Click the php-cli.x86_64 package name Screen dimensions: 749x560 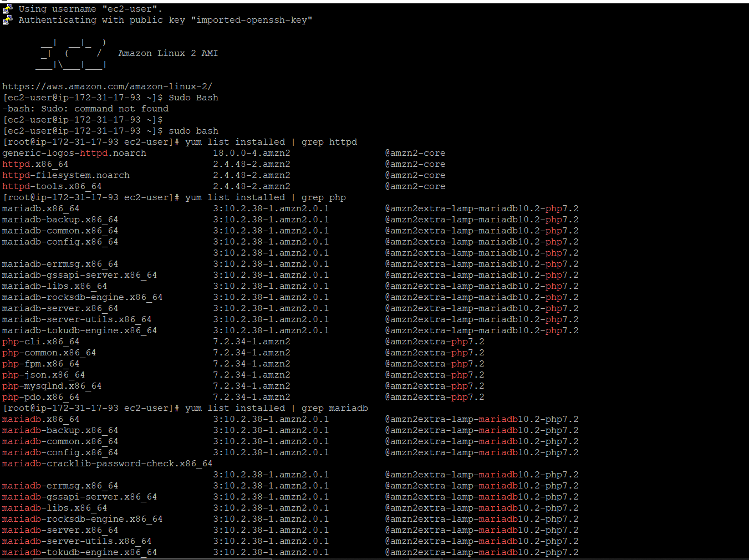click(40, 341)
